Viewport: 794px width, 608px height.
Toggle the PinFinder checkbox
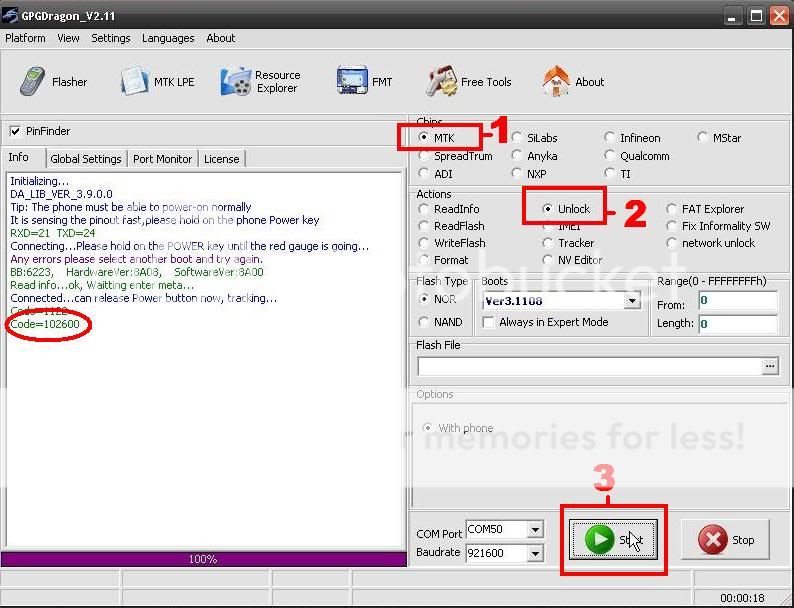[15, 131]
